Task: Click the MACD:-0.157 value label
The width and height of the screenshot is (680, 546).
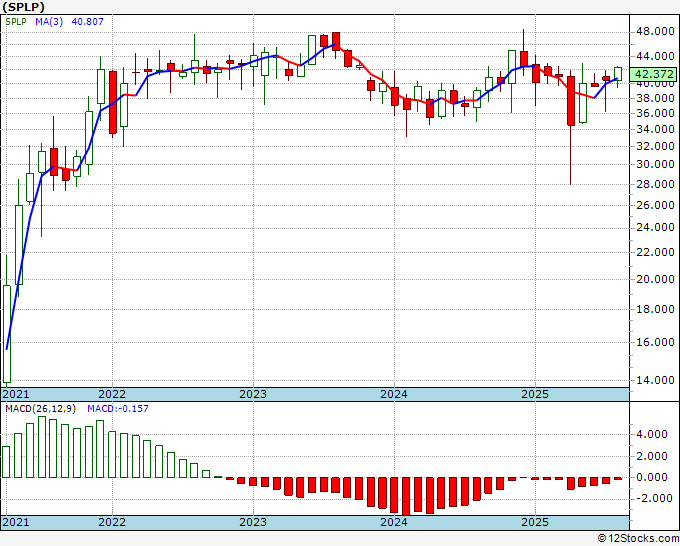Action: (118, 409)
